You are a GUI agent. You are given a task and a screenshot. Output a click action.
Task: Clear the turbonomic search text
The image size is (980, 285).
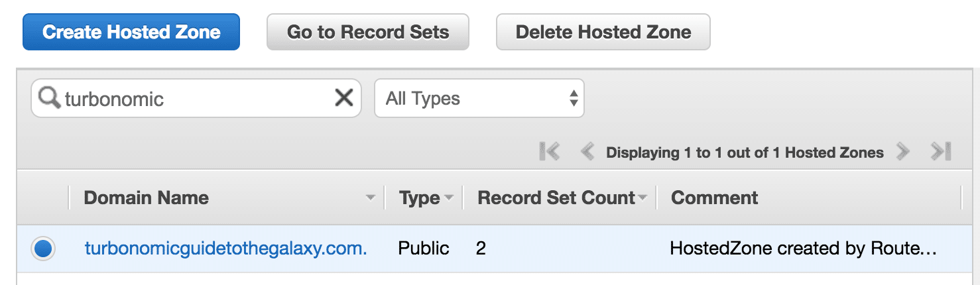[x=343, y=98]
